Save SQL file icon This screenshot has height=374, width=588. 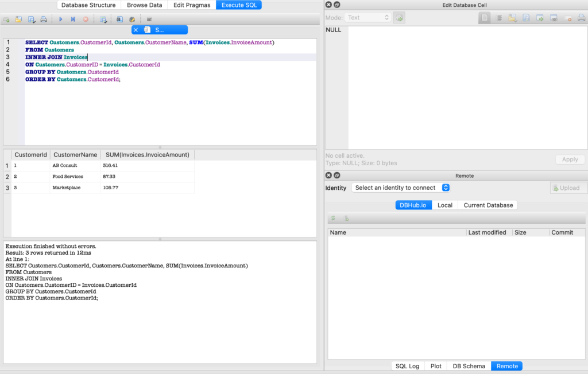pyautogui.click(x=32, y=20)
